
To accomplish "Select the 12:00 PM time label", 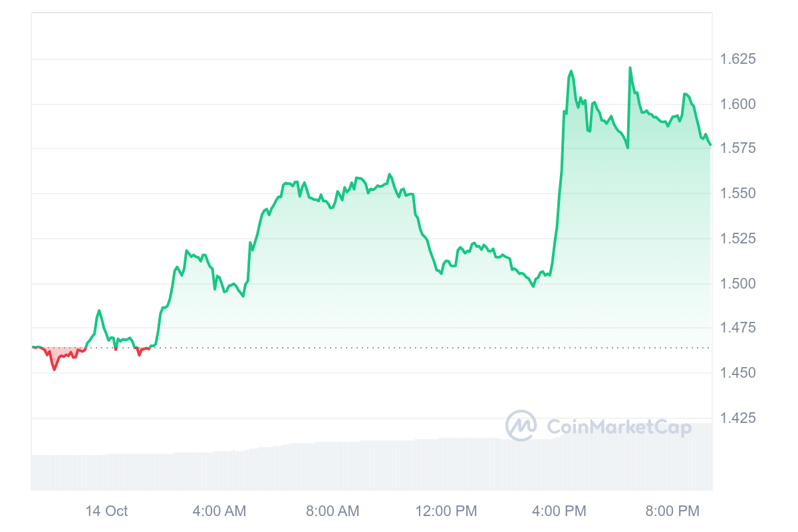I will click(446, 511).
